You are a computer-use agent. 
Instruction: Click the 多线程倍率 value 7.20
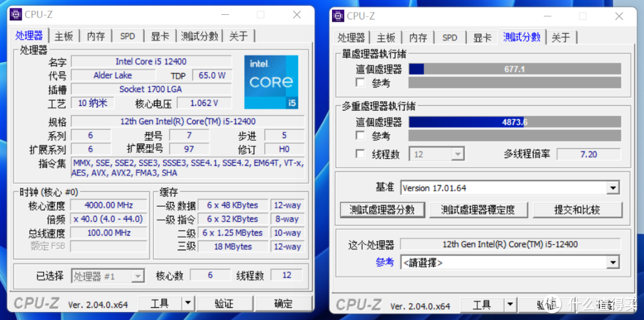click(589, 154)
